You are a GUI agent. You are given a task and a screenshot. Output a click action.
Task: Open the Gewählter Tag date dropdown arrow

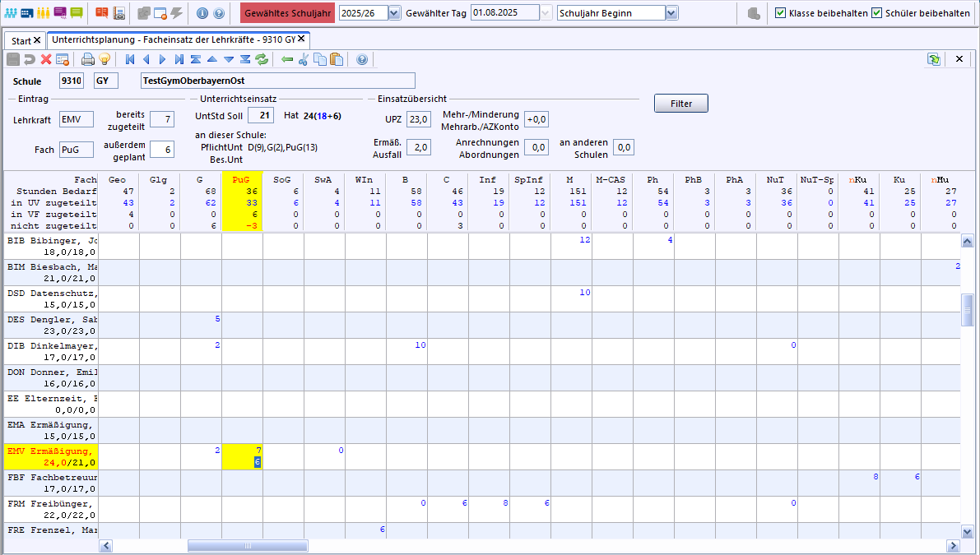[x=546, y=13]
